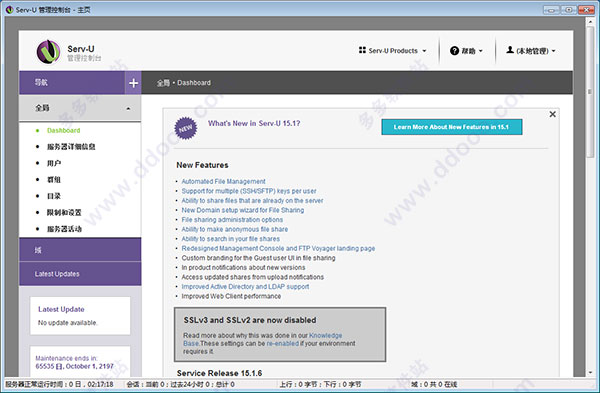Image resolution: width=600 pixels, height=393 pixels.
Task: Click the local admin user icon
Action: [x=510, y=50]
